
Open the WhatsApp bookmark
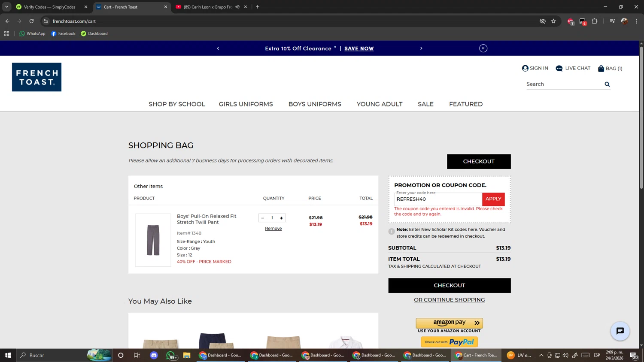32,33
